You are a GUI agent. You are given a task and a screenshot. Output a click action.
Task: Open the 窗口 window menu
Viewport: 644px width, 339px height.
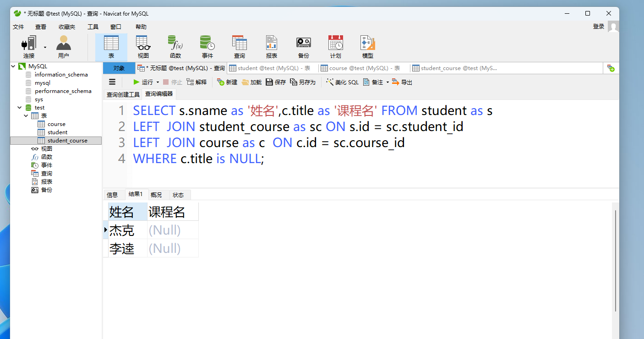click(116, 27)
